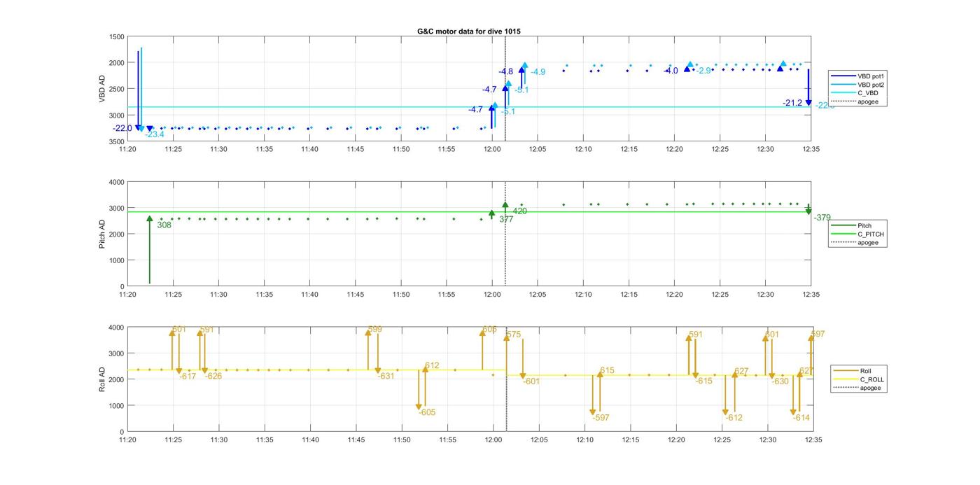The height and width of the screenshot is (485, 980).
Task: Select 'Roll' entry in the bottom legend
Action: point(866,371)
